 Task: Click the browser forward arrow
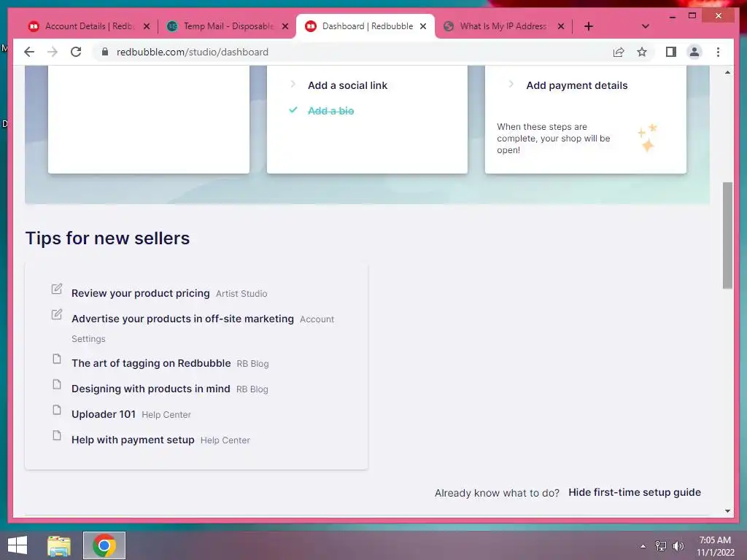53,52
